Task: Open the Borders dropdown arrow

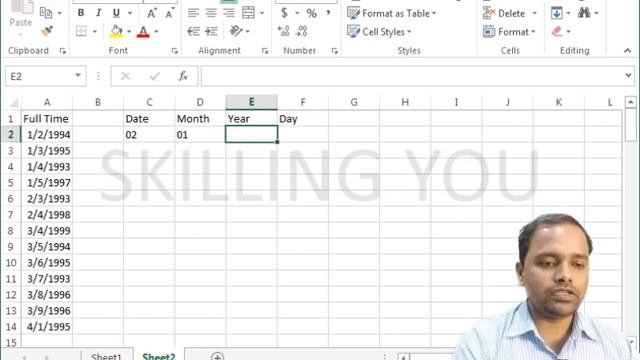Action: coord(95,31)
